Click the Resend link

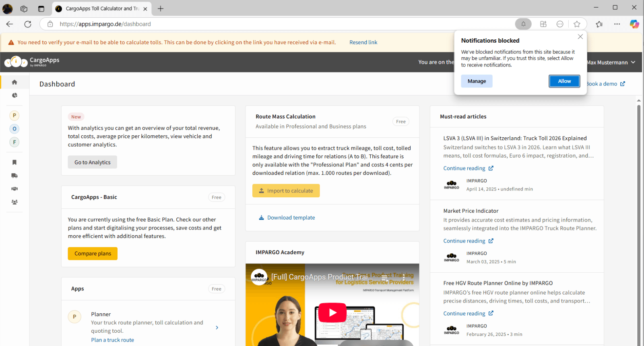coord(363,42)
